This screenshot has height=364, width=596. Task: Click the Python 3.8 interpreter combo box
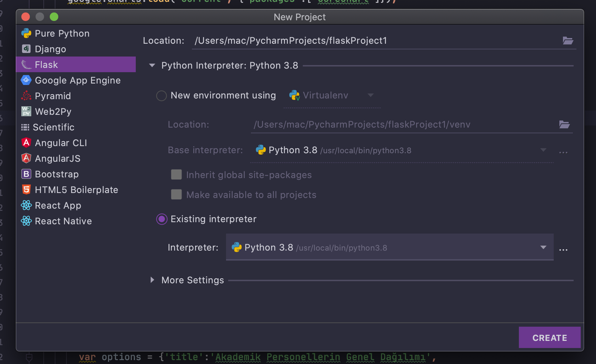click(390, 247)
